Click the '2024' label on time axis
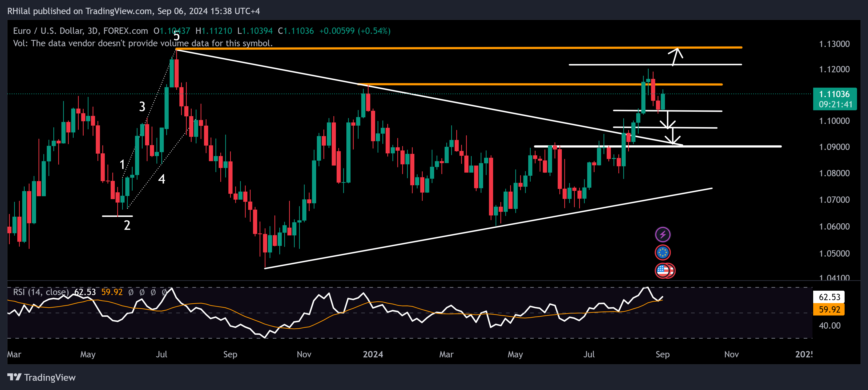Screen dimensions: 868x390 [373, 354]
